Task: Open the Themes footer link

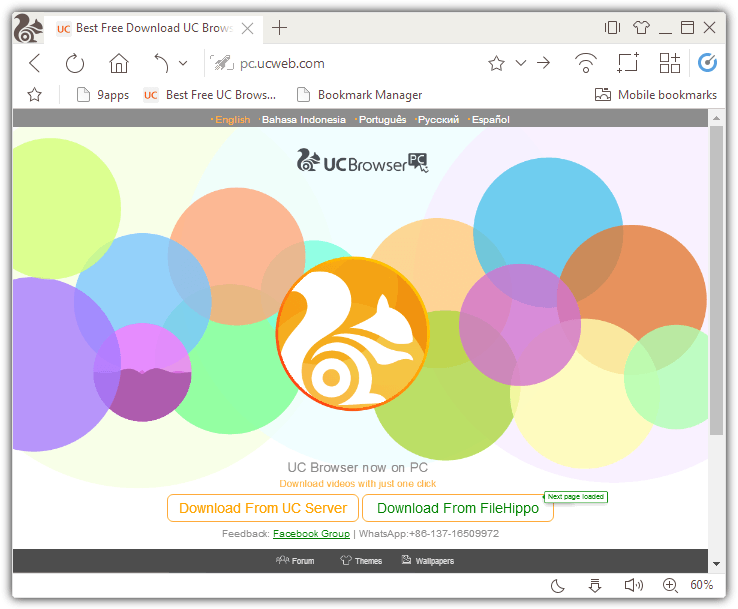Action: pos(361,561)
